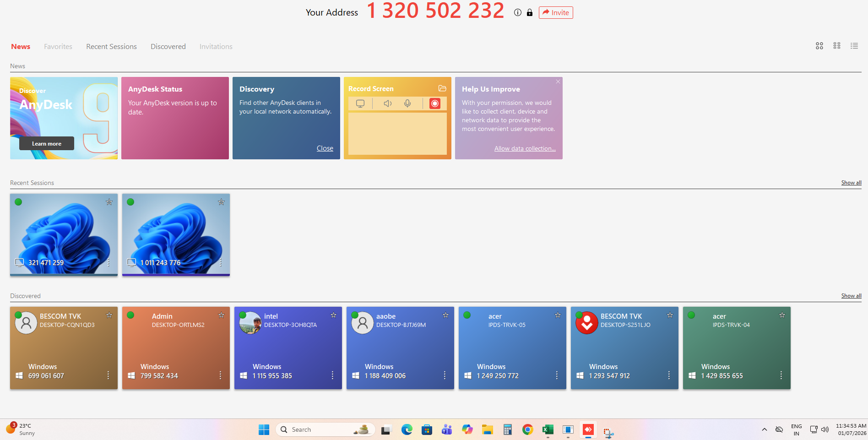Switch to the Favorites tab
868x440 pixels.
click(58, 47)
